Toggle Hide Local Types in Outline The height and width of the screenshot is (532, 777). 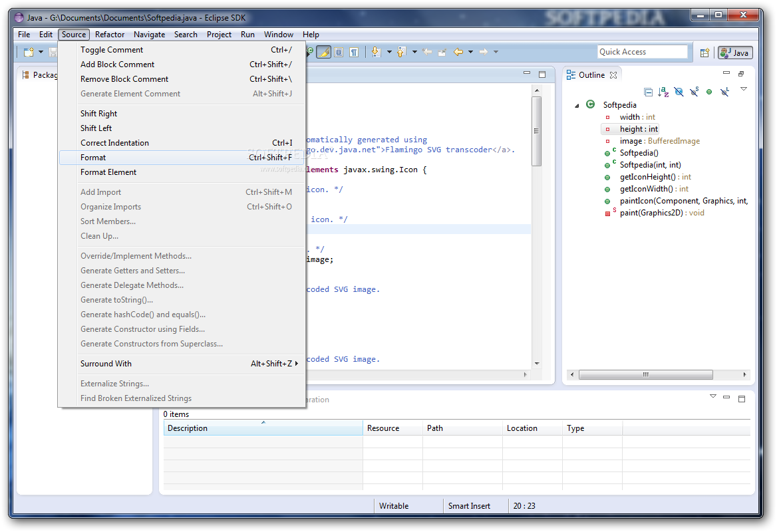tap(724, 92)
